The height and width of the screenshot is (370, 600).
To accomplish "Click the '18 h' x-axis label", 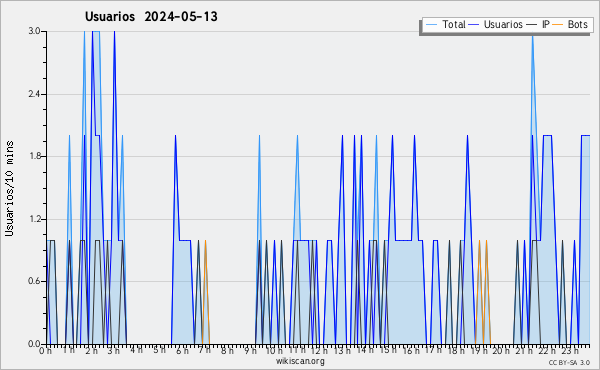I will 456,350.
